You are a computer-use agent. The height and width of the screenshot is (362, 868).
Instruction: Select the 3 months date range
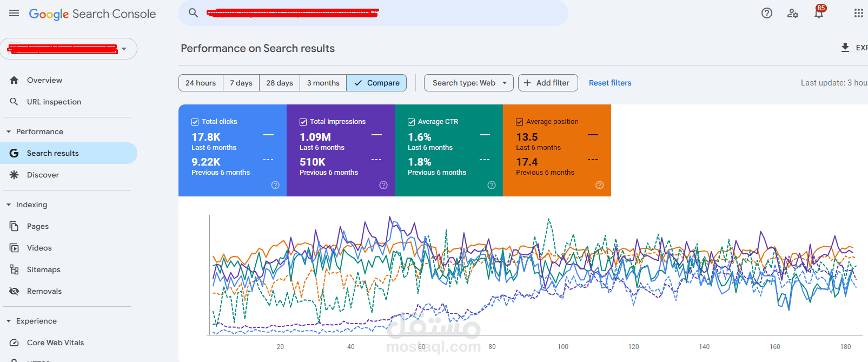(x=323, y=83)
